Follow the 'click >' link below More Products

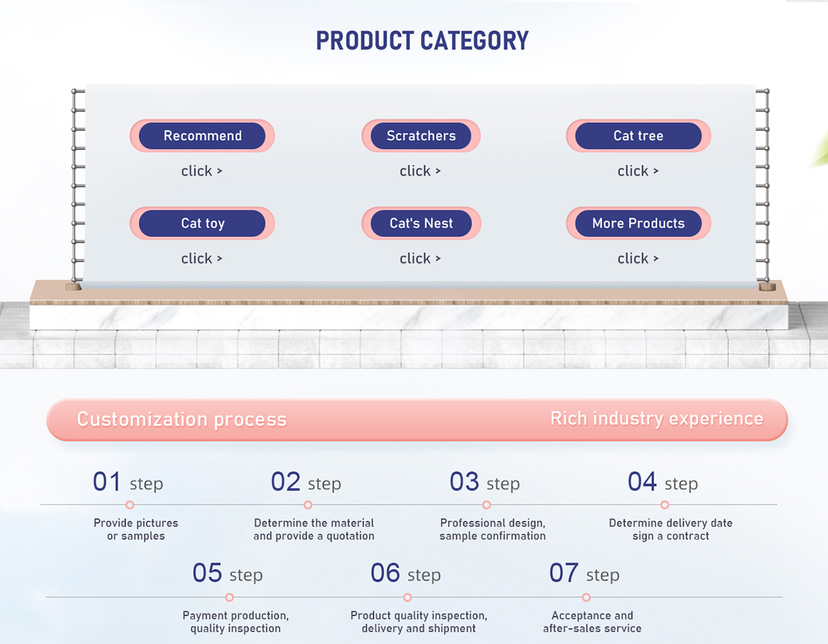[x=638, y=259]
